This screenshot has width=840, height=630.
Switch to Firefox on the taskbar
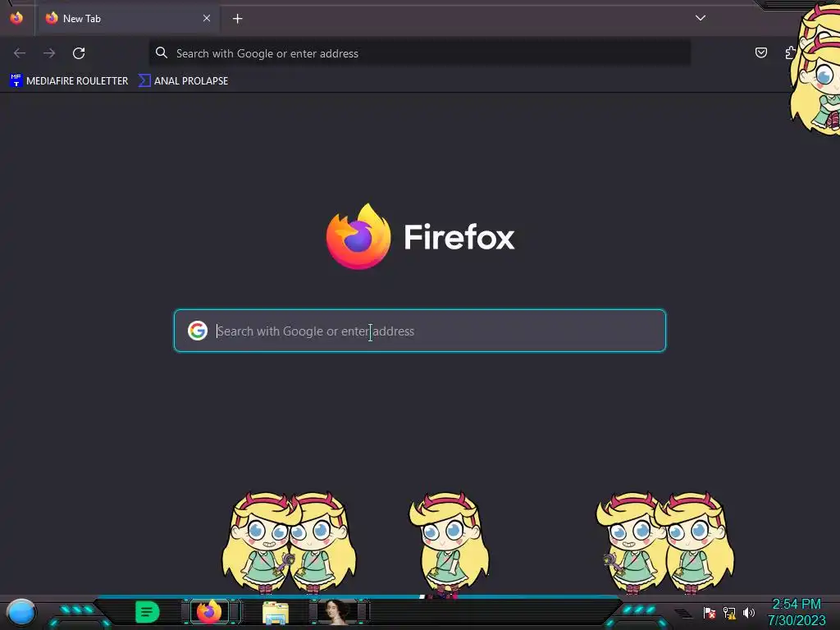pos(209,612)
